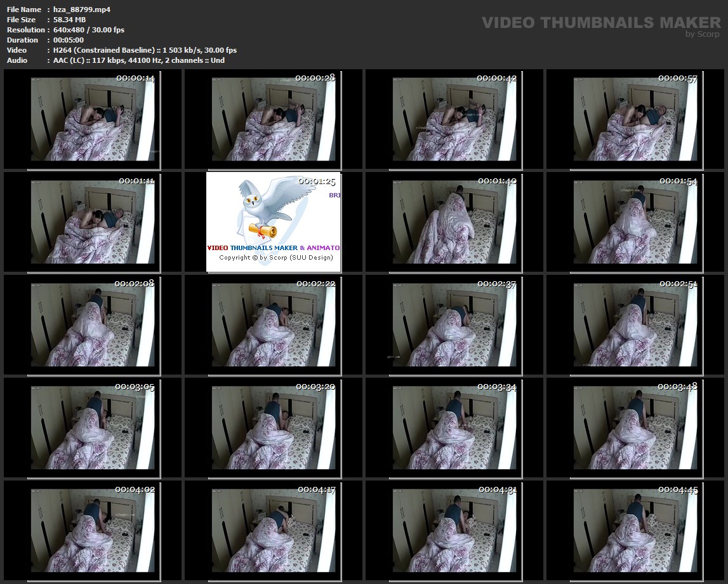This screenshot has width=728, height=584.
Task: Pick the 00:02:22 thumbnail
Action: pos(274,325)
